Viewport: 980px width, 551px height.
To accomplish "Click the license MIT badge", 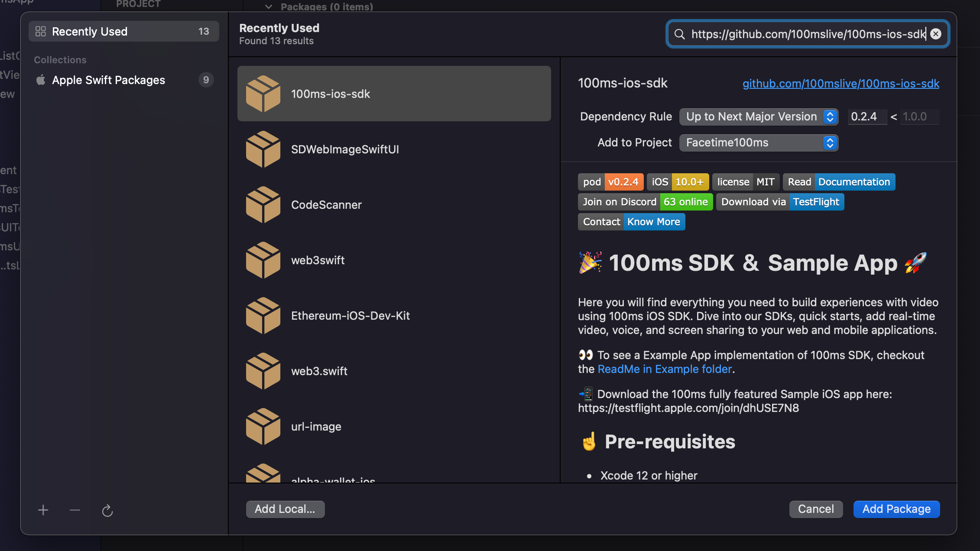I will [746, 182].
